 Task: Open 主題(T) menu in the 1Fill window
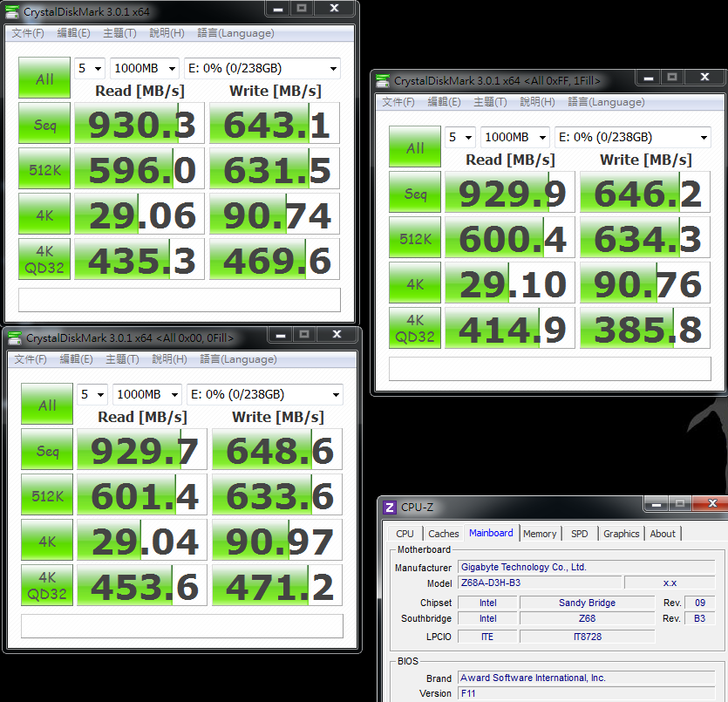tap(490, 102)
